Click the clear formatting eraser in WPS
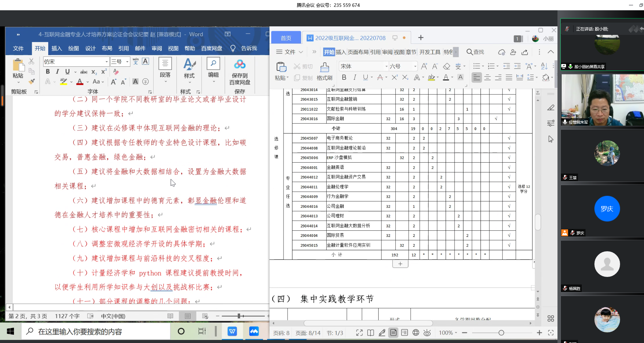This screenshot has width=644, height=343. point(446,66)
